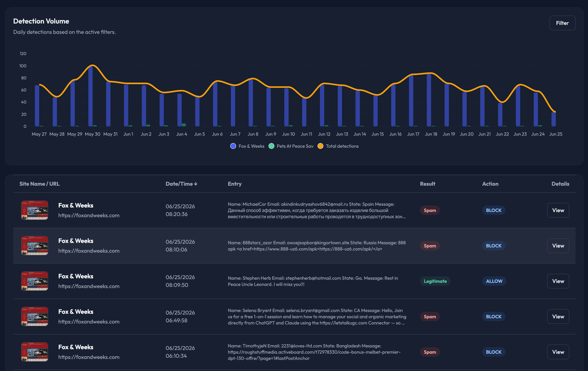Click BLOCK action badge in the TimothyjeN row
The width and height of the screenshot is (588, 371).
493,352
